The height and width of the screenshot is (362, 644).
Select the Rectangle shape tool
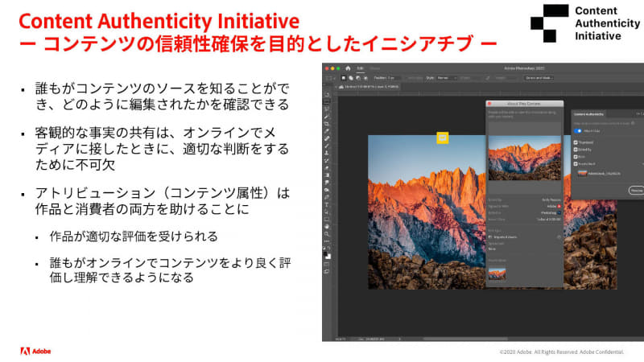327,220
